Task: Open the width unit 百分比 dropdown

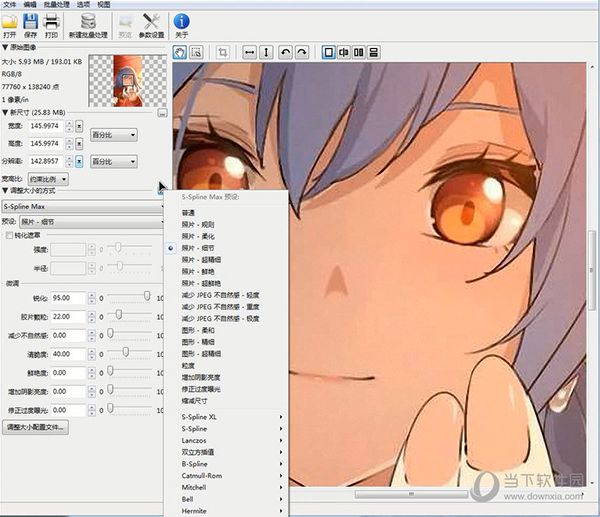Action: [x=114, y=135]
